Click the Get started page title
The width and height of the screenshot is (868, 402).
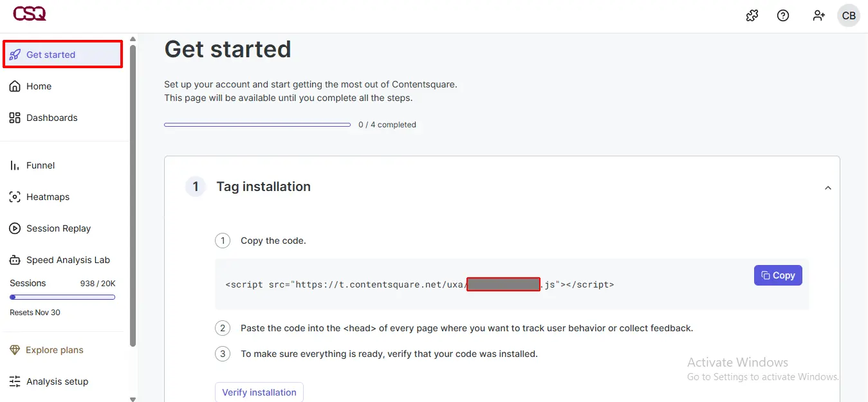click(228, 49)
